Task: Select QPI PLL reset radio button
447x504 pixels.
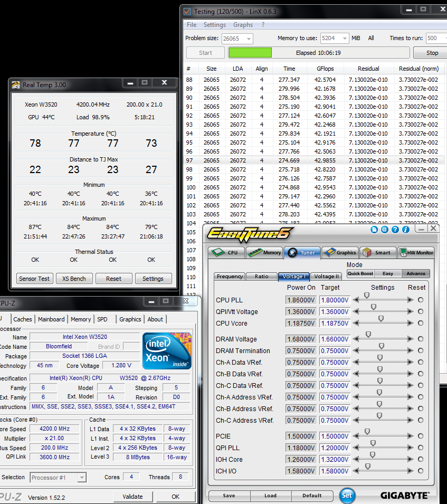Action: tap(420, 448)
